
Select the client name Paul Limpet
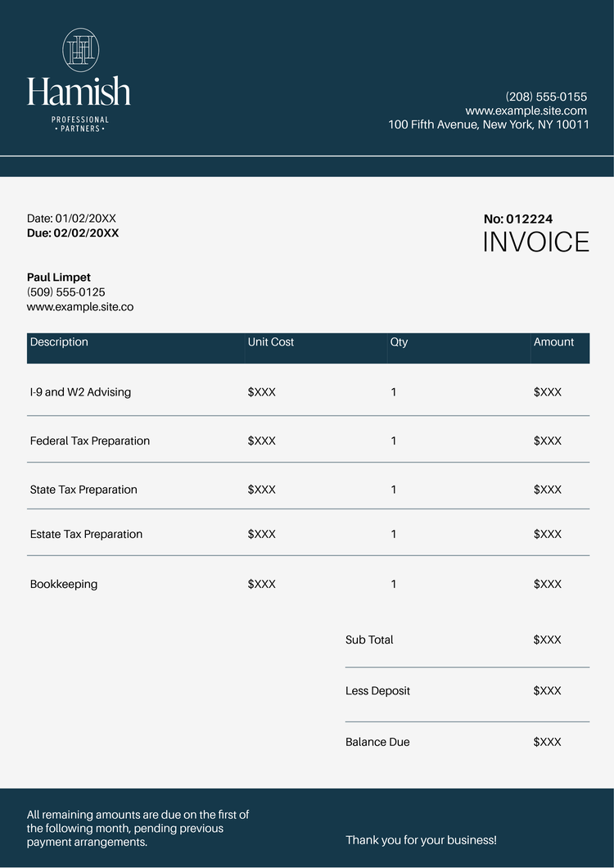point(59,278)
